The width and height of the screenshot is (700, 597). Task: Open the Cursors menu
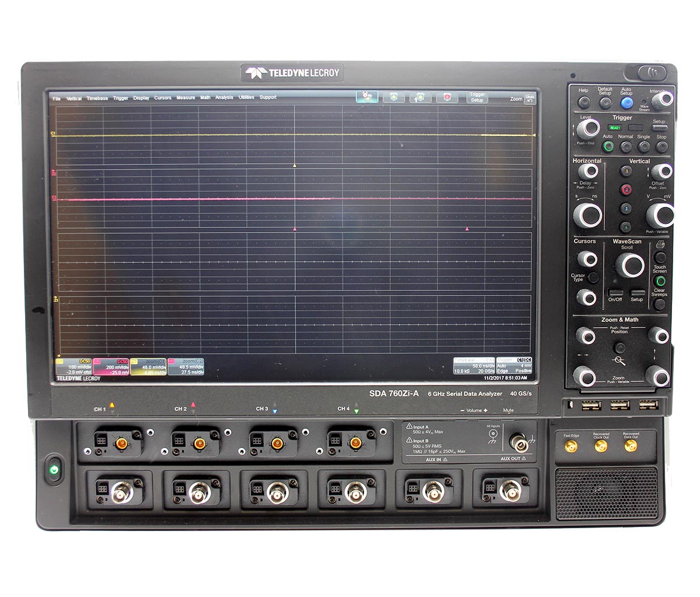(163, 98)
